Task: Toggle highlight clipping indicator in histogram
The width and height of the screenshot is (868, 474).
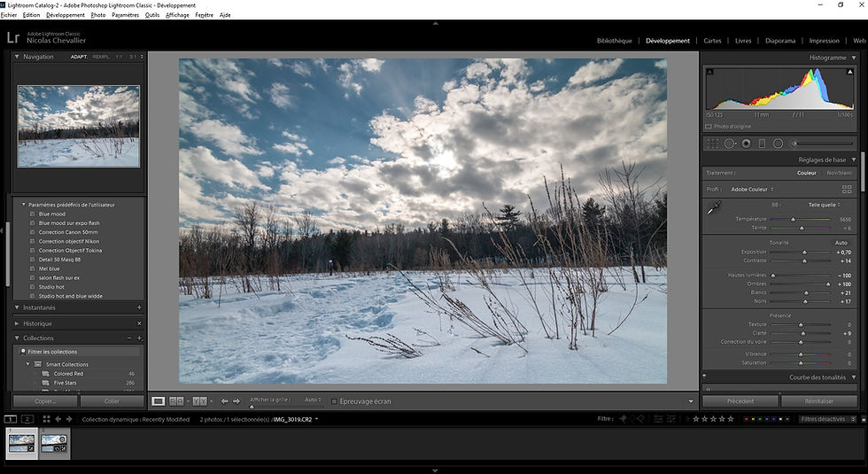Action: (x=849, y=72)
